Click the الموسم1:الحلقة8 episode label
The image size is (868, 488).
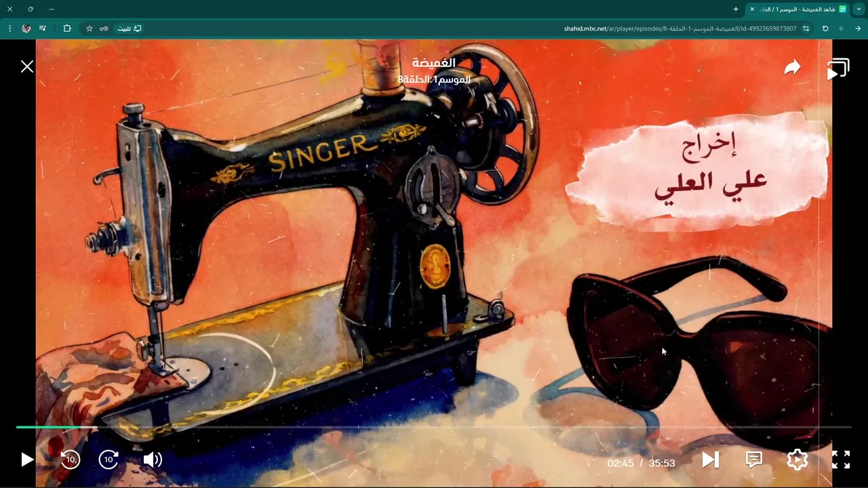pyautogui.click(x=434, y=79)
